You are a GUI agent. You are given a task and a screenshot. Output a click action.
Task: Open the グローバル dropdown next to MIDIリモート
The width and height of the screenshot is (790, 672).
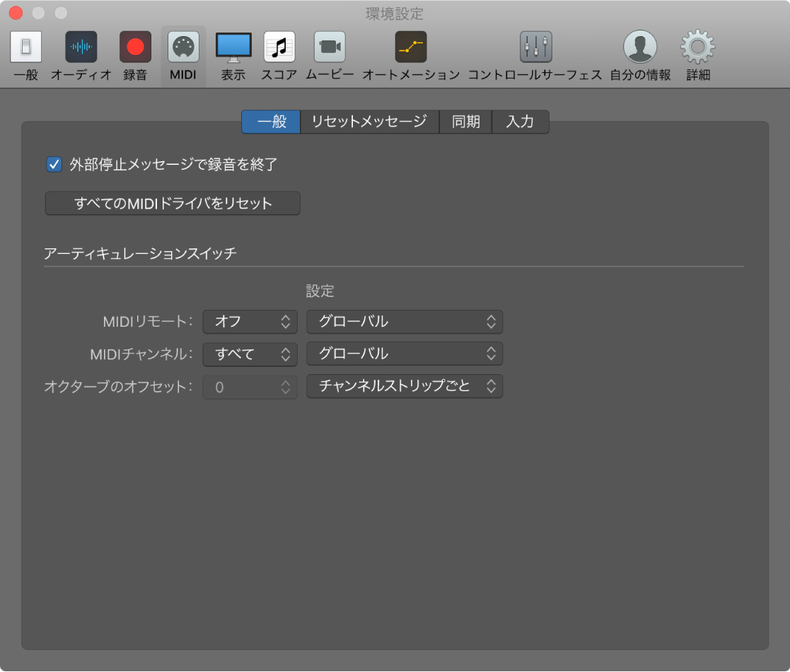coord(404,322)
